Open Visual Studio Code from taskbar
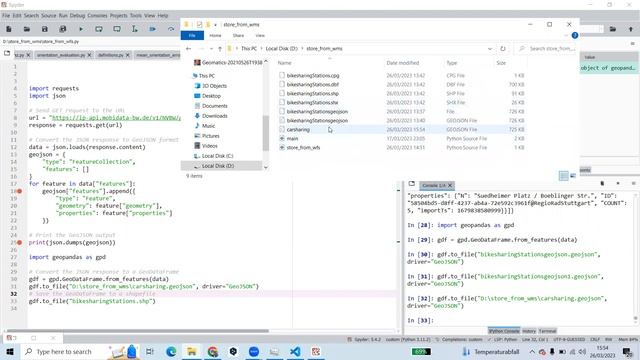 [x=295, y=351]
